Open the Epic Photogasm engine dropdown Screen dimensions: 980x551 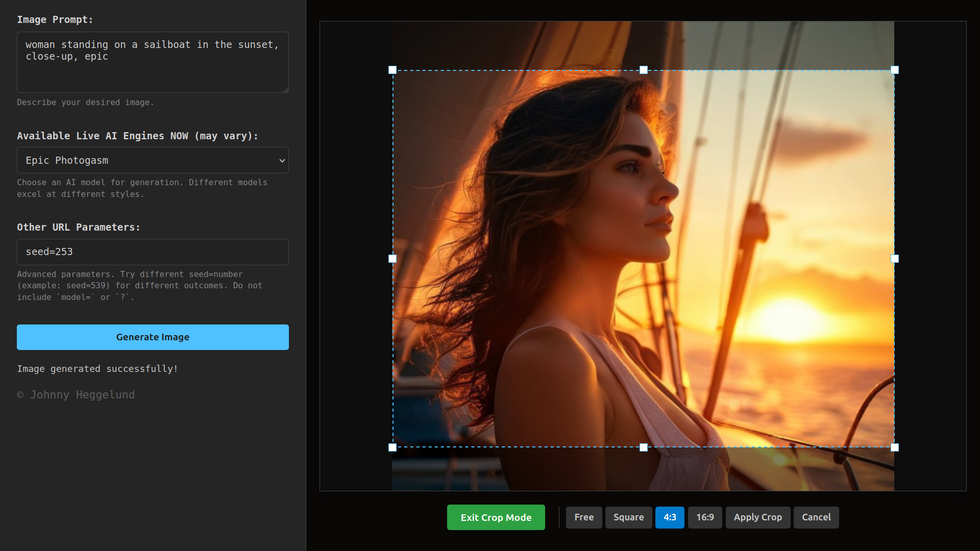153,160
